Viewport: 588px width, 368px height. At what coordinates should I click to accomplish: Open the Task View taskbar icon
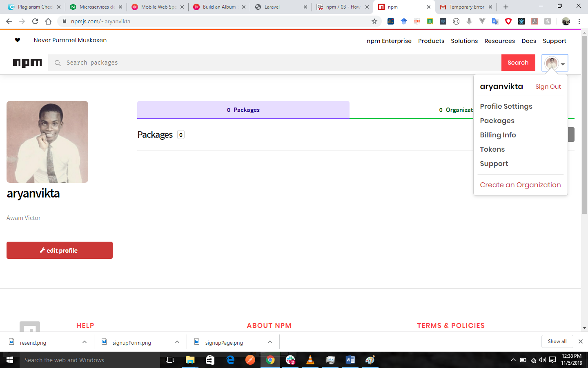pyautogui.click(x=170, y=360)
